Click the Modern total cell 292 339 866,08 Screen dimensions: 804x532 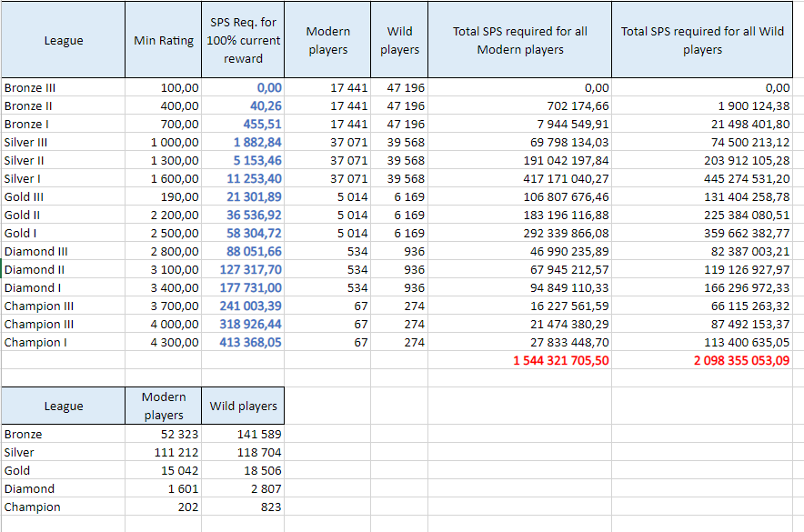click(x=520, y=233)
